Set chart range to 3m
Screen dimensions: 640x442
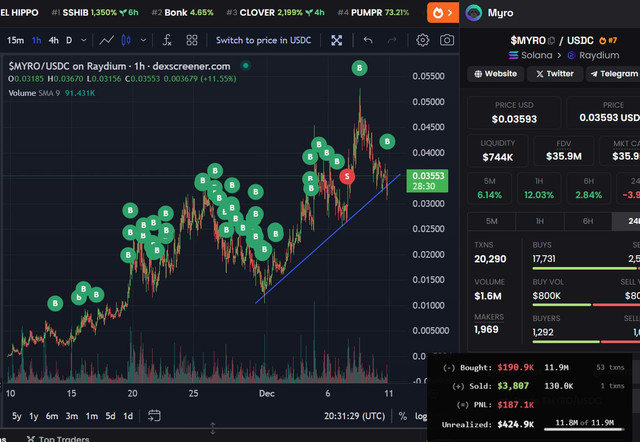(x=72, y=416)
